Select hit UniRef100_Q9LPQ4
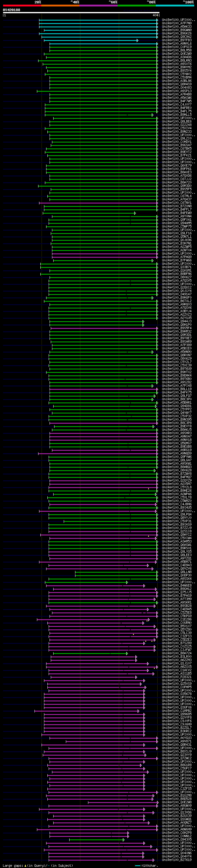Screen dimensions: 197x868 coord(177,514)
